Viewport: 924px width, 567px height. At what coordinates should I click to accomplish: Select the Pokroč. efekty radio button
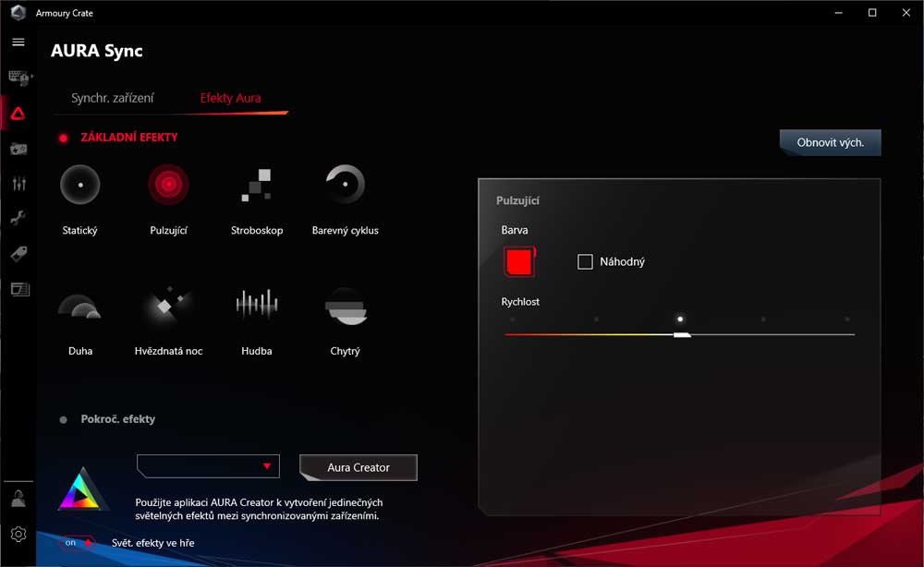[x=64, y=420]
